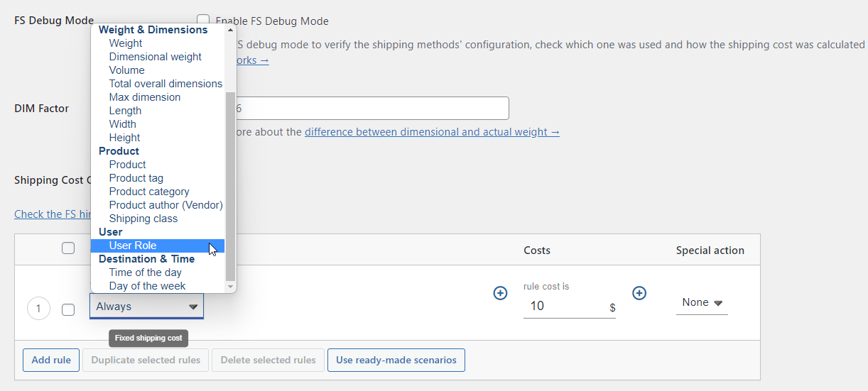Image resolution: width=868 pixels, height=391 pixels.
Task: Click the plus icon right of rule cost
Action: [x=639, y=293]
